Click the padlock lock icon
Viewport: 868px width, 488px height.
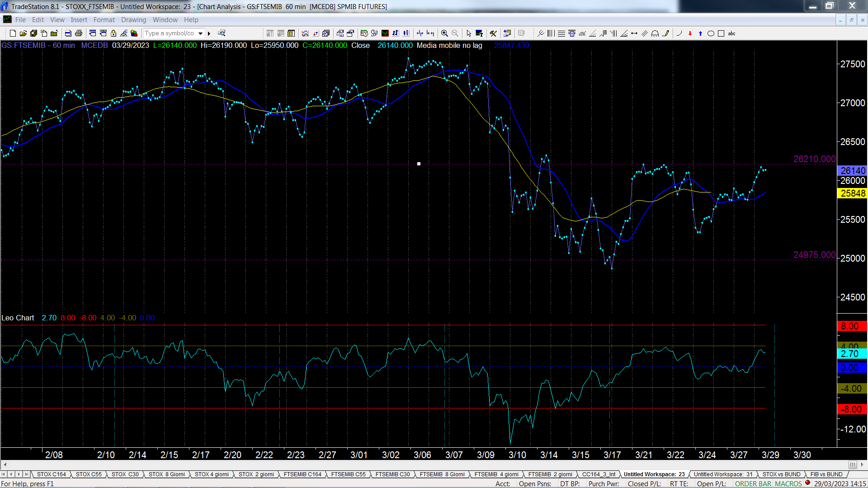[113, 33]
